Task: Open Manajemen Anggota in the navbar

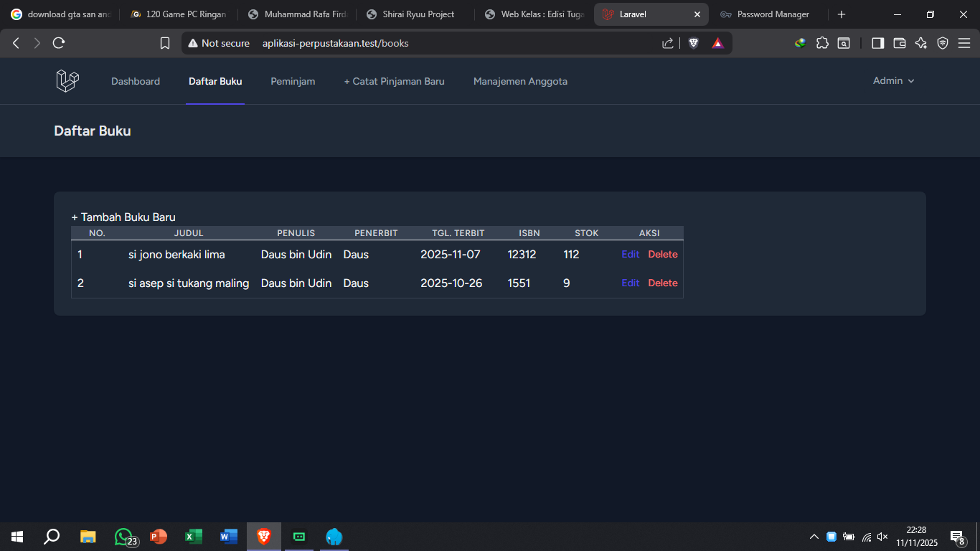Action: (520, 82)
